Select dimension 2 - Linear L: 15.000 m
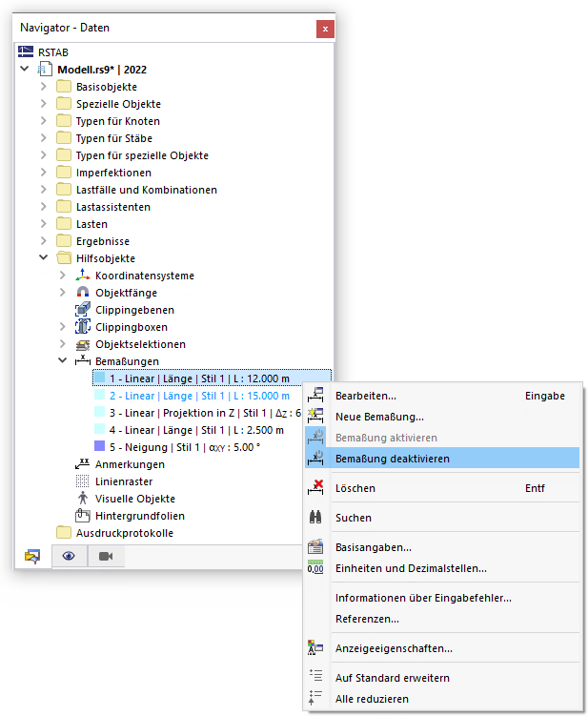588x716 pixels. click(x=199, y=396)
